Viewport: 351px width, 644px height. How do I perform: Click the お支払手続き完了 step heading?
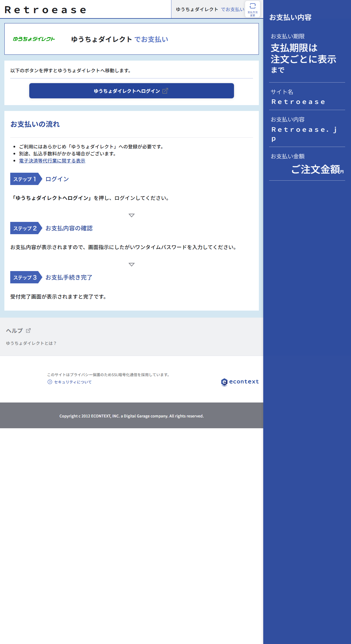(69, 277)
